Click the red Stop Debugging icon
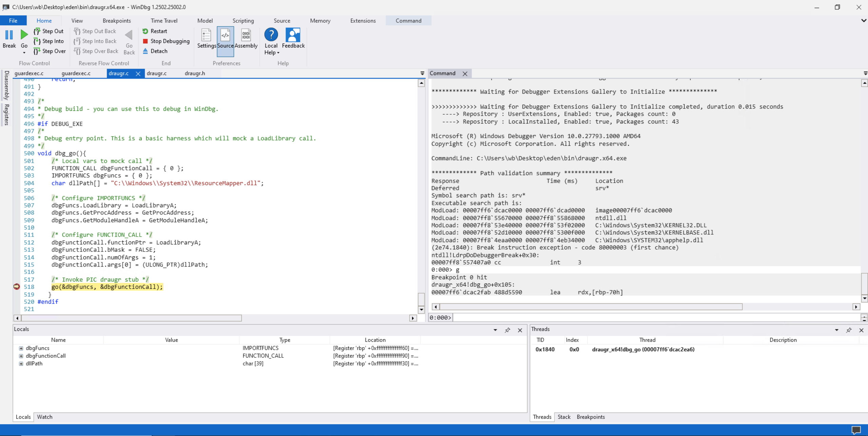868x436 pixels. pyautogui.click(x=145, y=41)
